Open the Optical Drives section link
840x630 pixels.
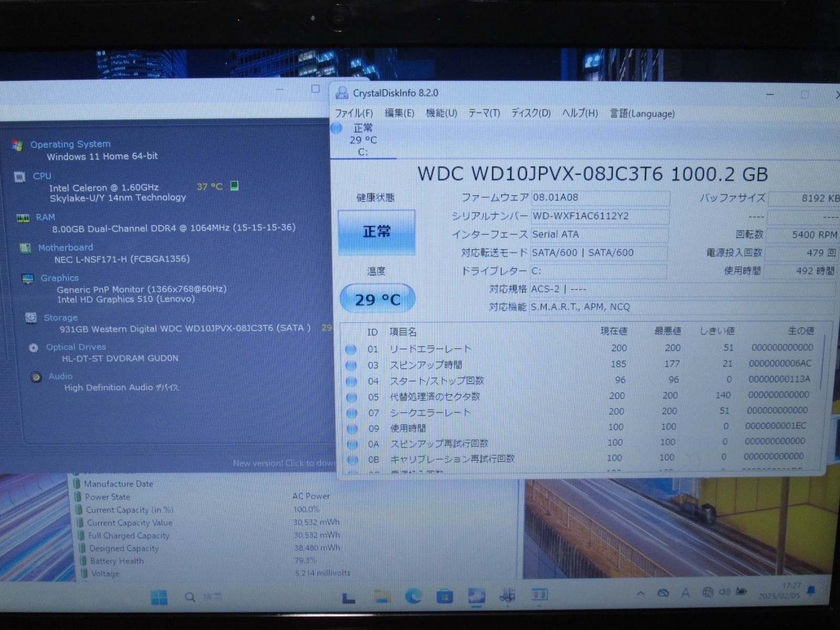[x=76, y=347]
